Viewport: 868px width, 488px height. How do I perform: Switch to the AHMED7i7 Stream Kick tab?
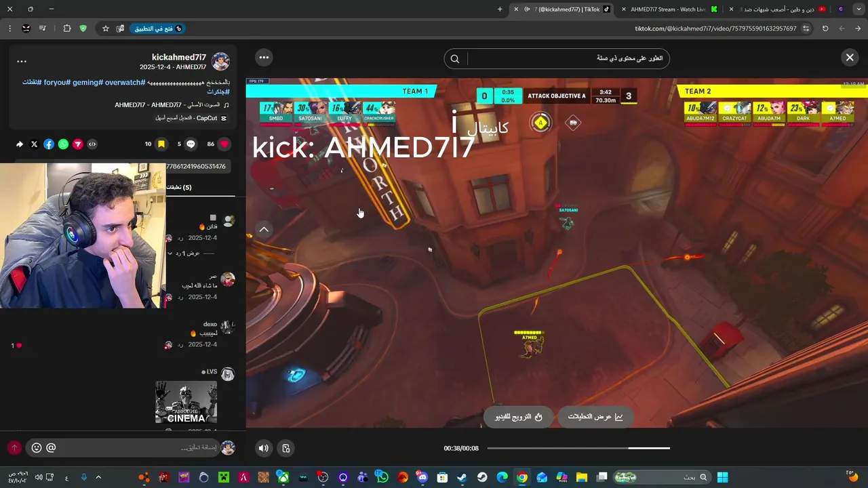click(668, 9)
